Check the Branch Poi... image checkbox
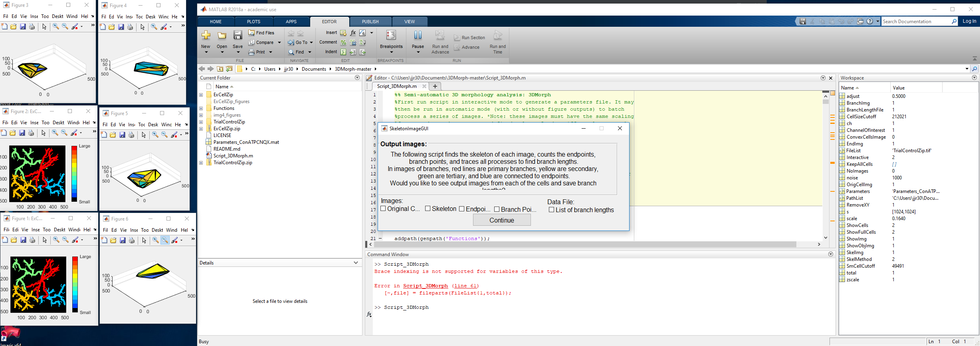This screenshot has height=346, width=980. tap(497, 209)
